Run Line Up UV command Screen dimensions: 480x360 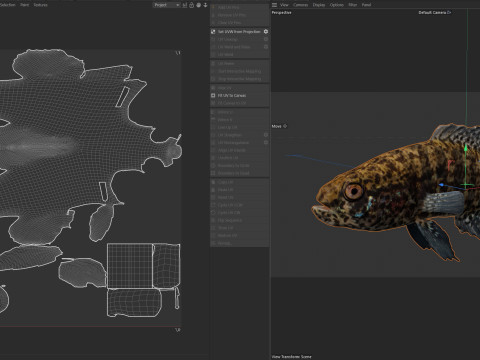(239, 127)
